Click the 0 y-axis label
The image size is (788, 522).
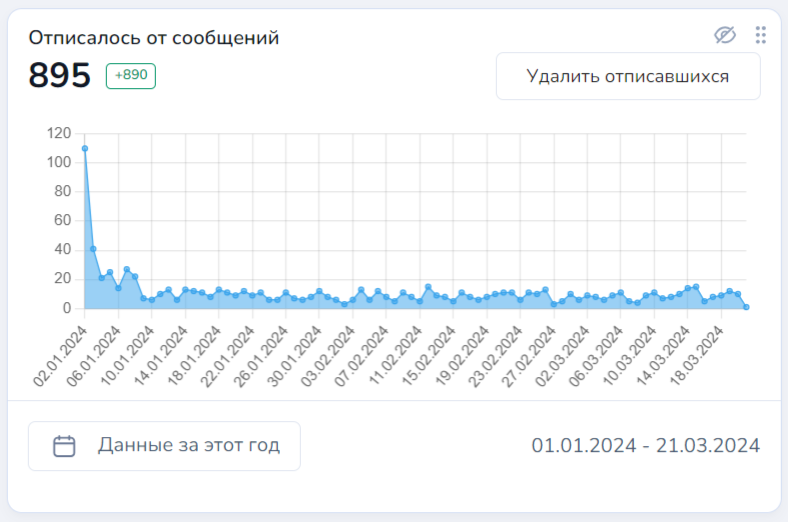coord(66,308)
